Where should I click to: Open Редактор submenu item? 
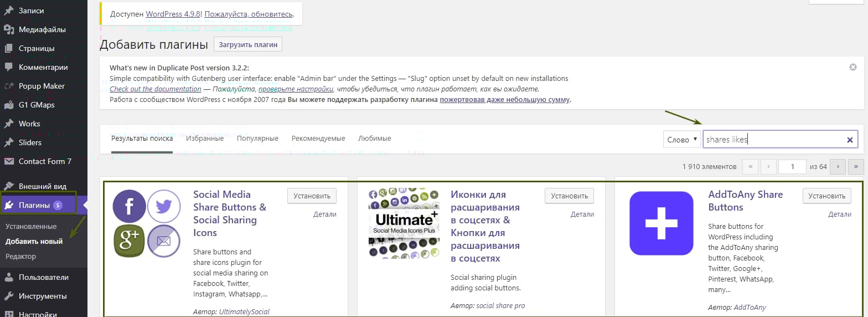20,257
